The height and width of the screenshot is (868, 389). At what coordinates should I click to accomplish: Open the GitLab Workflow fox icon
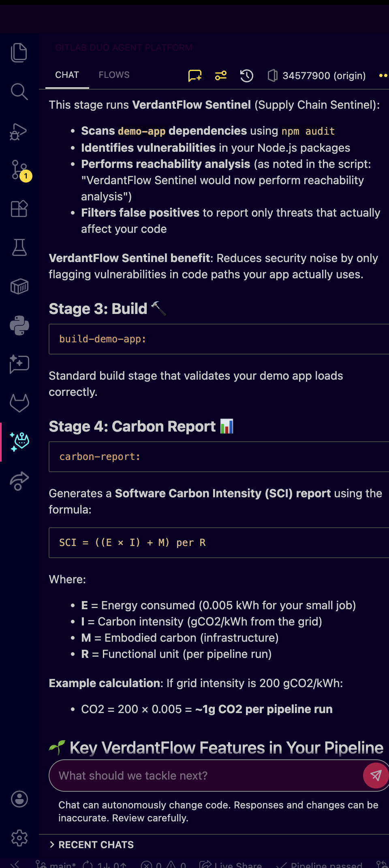point(19,403)
